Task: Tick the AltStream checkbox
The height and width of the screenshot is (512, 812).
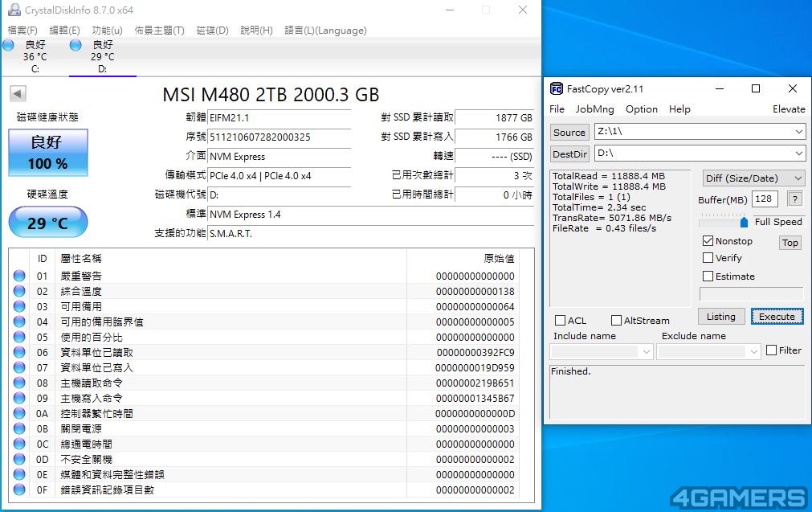Action: click(x=616, y=320)
